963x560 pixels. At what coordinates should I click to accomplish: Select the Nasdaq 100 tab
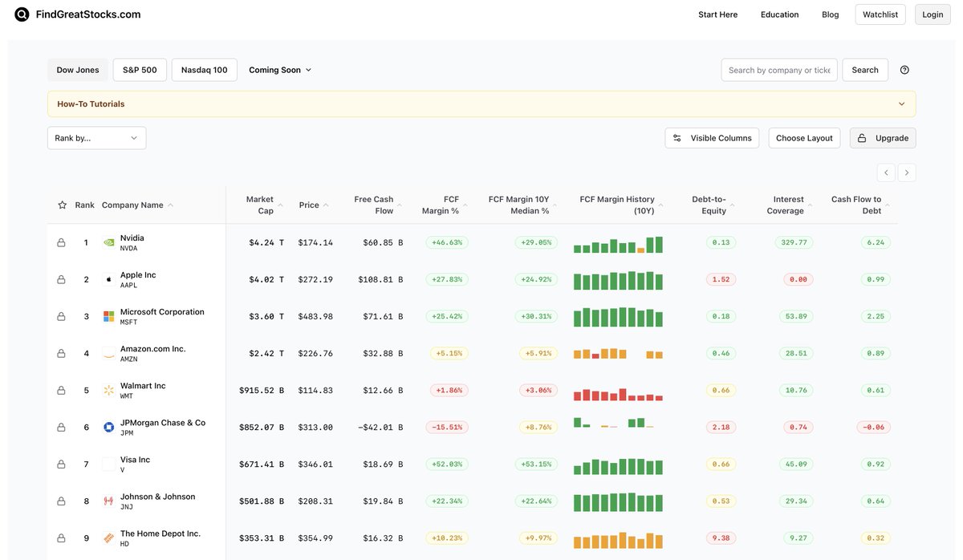point(204,70)
